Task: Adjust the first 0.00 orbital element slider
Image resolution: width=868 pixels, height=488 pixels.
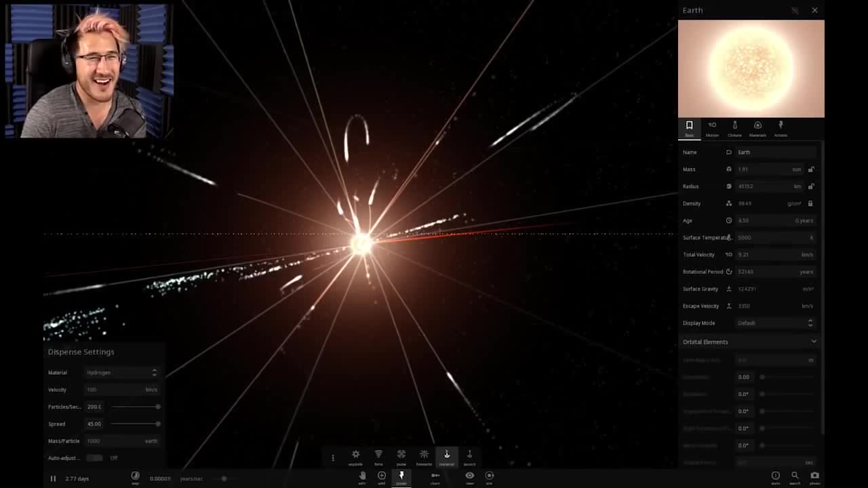Action: [787, 377]
